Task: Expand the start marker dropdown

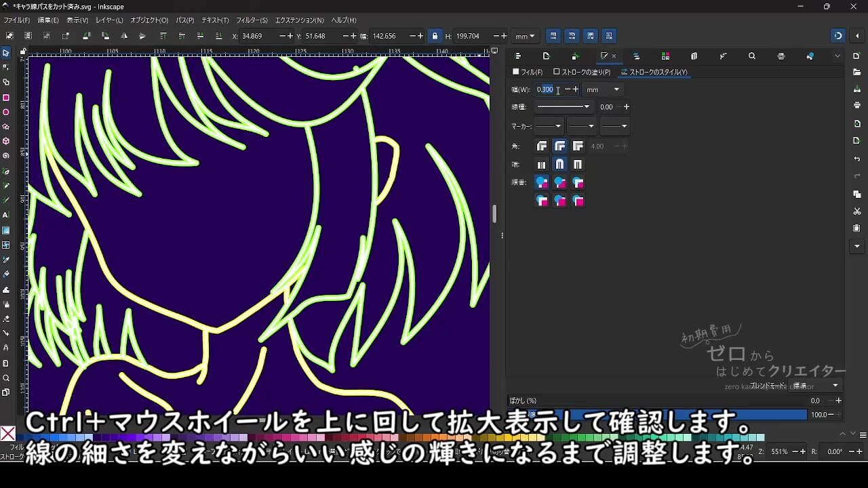Action: click(549, 126)
